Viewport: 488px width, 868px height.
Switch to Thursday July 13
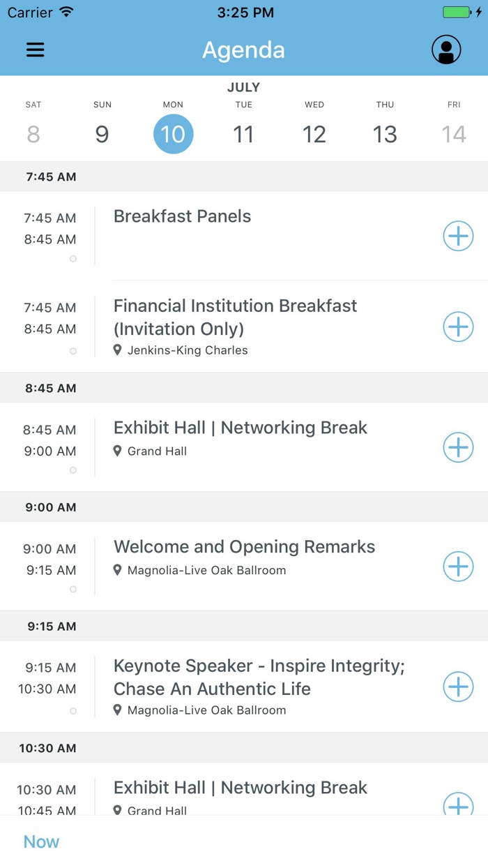tap(385, 134)
